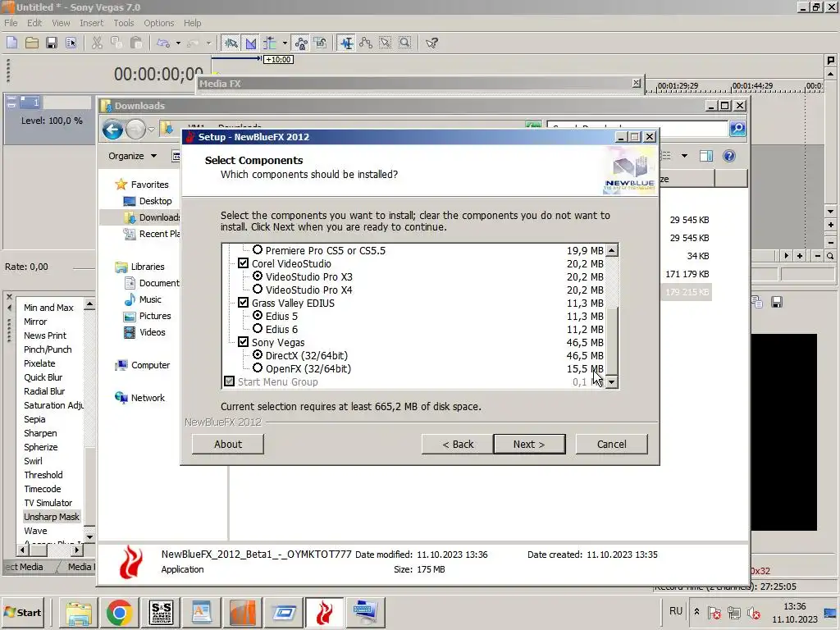This screenshot has width=840, height=630.
Task: Uncheck the Sony Vegas component checkbox
Action: coord(243,342)
